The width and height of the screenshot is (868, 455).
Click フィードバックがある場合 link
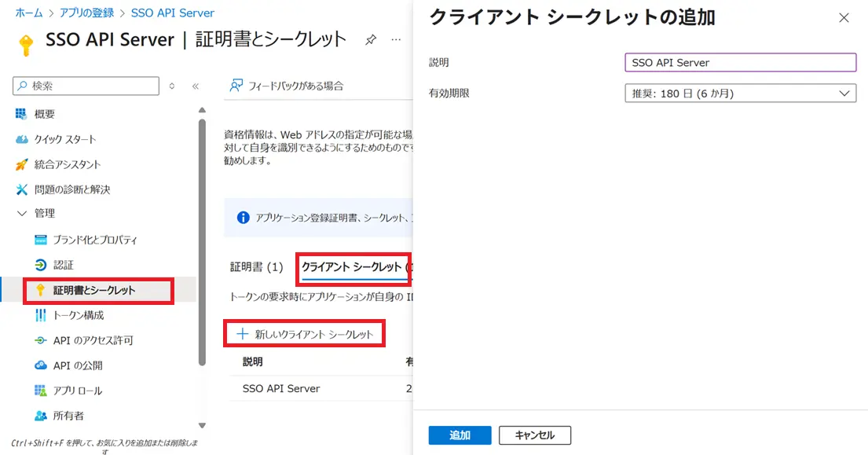click(x=295, y=86)
